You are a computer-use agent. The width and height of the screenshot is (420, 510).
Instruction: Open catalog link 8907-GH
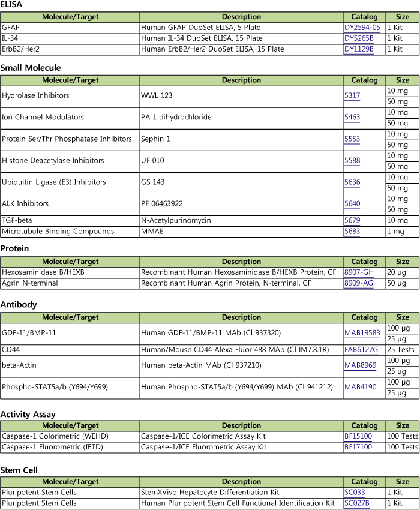[x=359, y=272]
